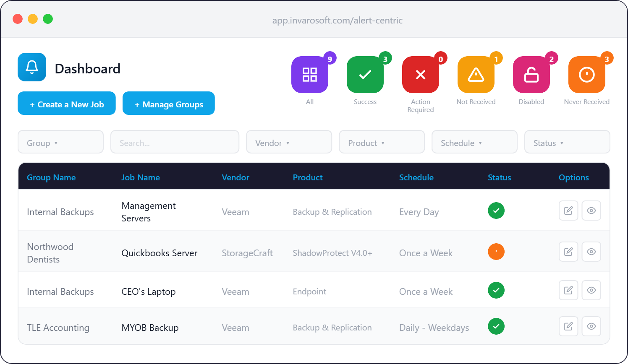Click the Status column header

click(500, 177)
